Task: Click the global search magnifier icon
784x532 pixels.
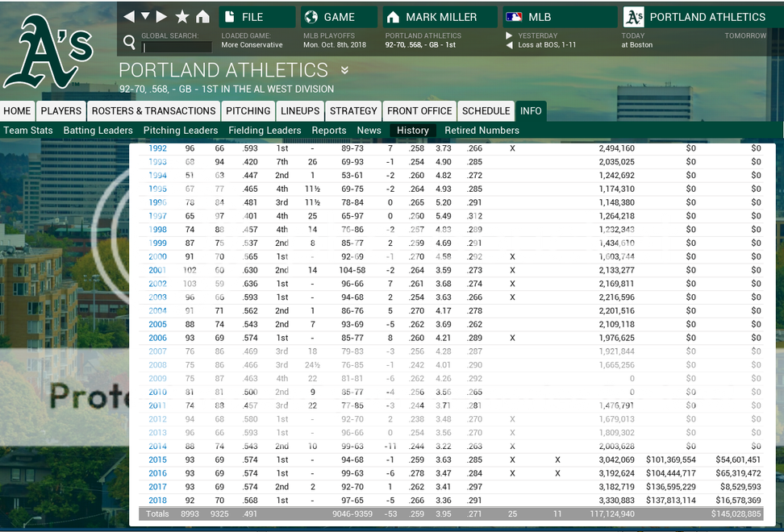Action: [x=130, y=42]
